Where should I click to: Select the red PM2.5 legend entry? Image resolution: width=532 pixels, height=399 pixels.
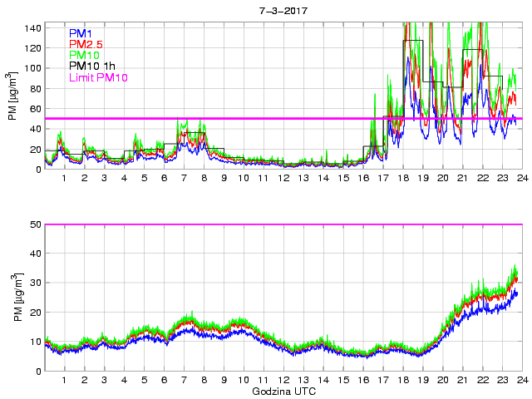[x=86, y=44]
